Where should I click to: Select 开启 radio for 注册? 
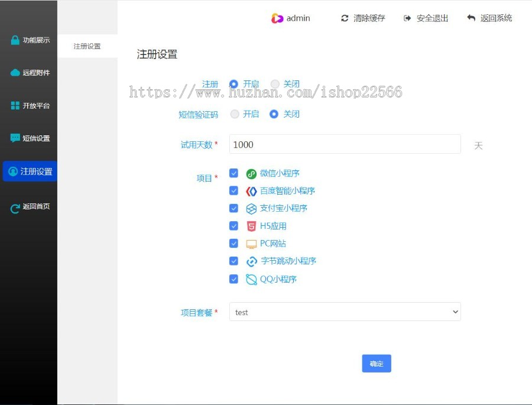click(233, 84)
